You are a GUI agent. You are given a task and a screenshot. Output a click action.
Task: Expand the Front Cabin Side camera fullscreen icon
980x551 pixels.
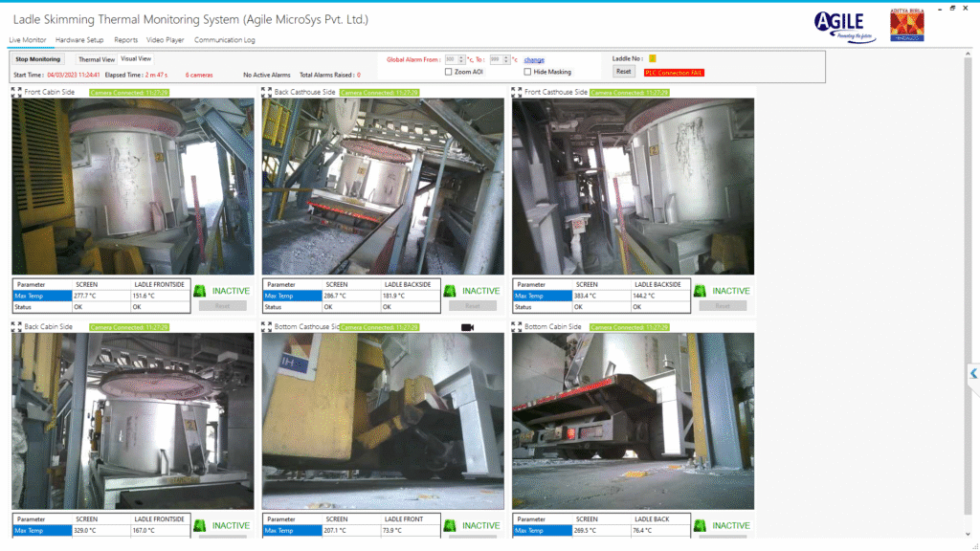point(16,93)
